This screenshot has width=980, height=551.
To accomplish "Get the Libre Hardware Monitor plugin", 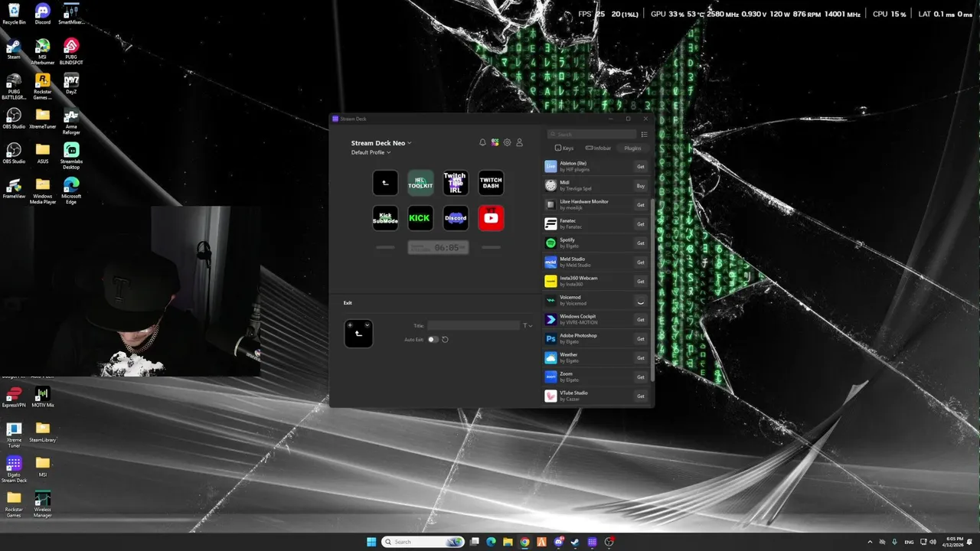I will pos(641,204).
